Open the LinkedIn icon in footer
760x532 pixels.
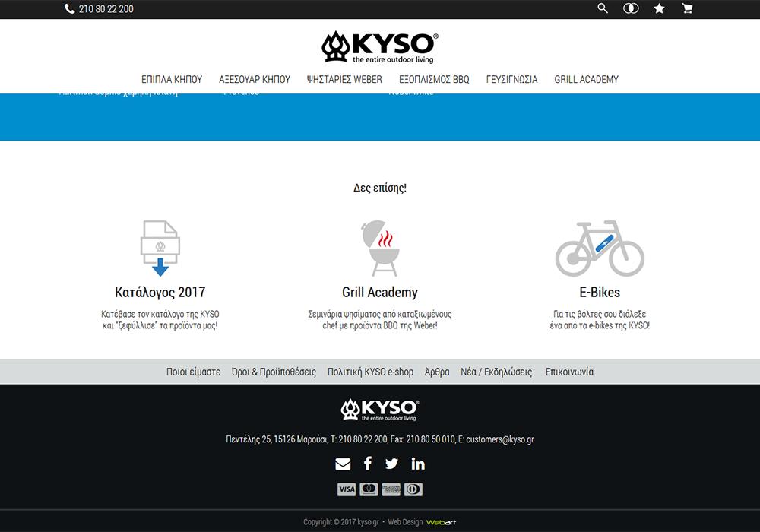pos(418,464)
